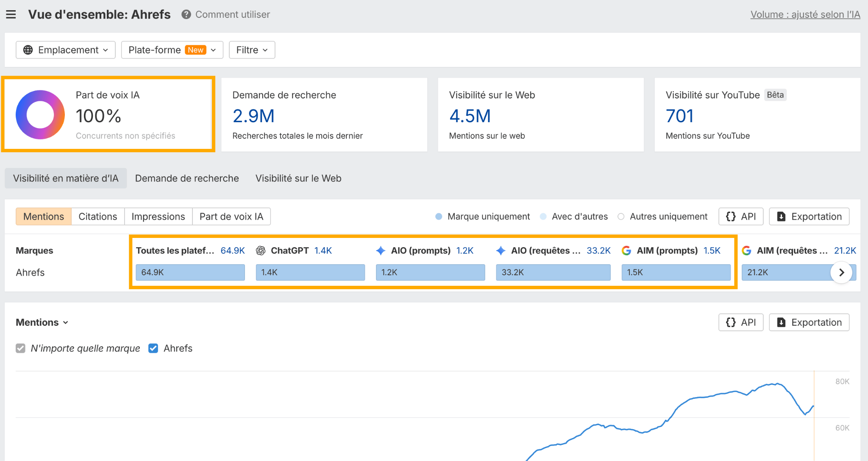868x461 pixels.
Task: Click the Toutes les plateformes column header
Action: coord(175,251)
